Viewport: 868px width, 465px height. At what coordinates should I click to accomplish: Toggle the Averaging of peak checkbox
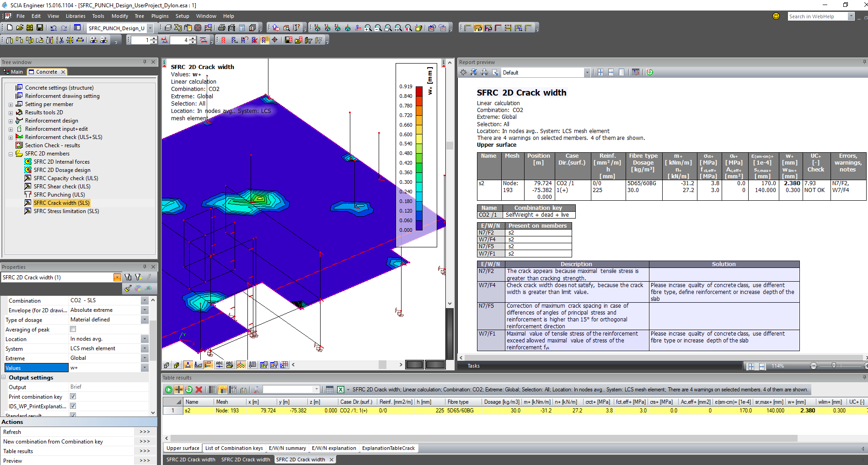[x=73, y=329]
